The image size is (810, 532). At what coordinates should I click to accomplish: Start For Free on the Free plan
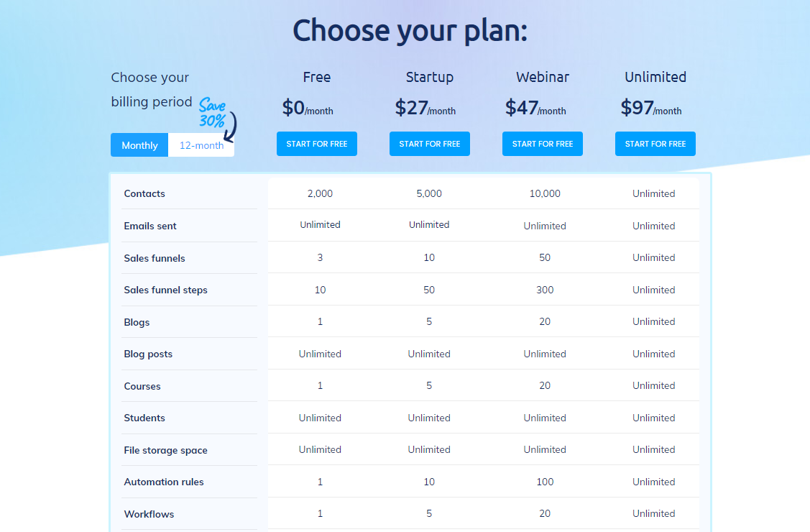pos(316,144)
